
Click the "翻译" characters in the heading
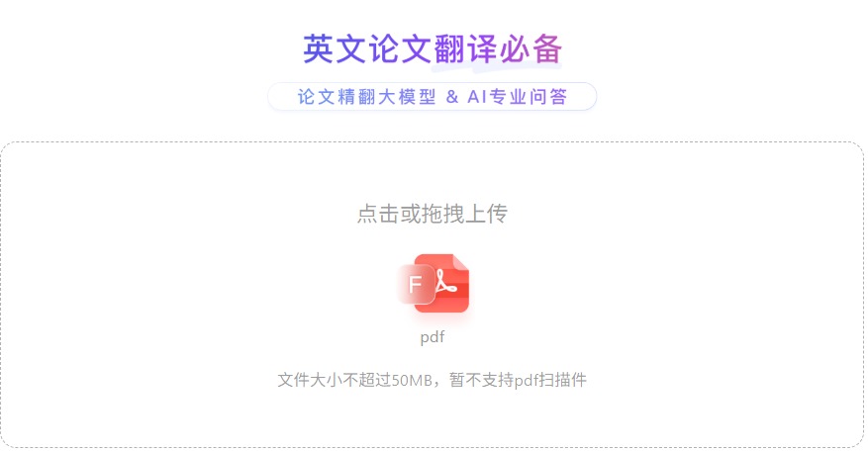465,49
